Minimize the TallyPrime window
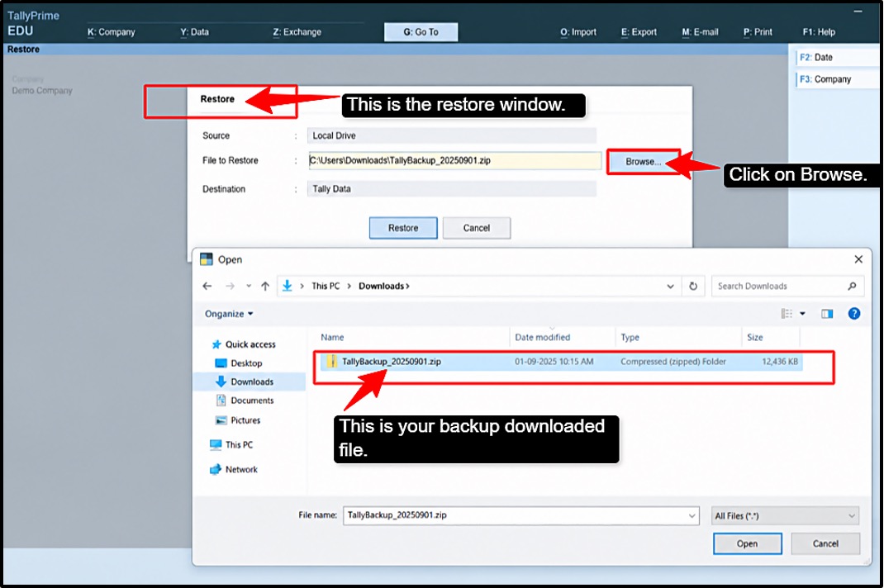The height and width of the screenshot is (588, 884). [x=858, y=12]
